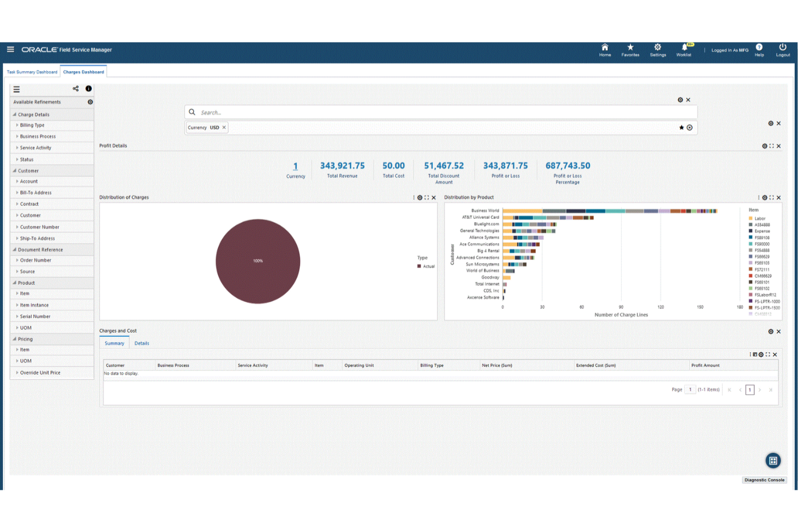Maximize the Profit Details panel

(772, 146)
